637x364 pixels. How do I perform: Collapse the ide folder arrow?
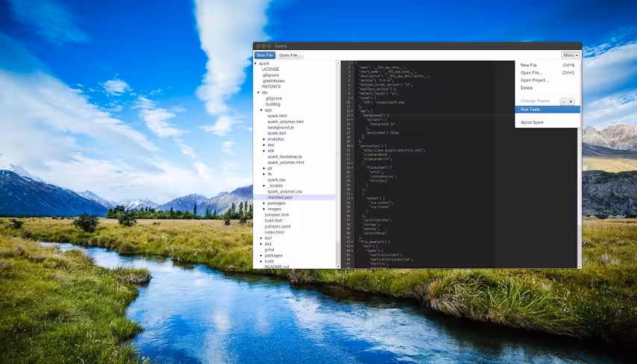click(x=258, y=92)
